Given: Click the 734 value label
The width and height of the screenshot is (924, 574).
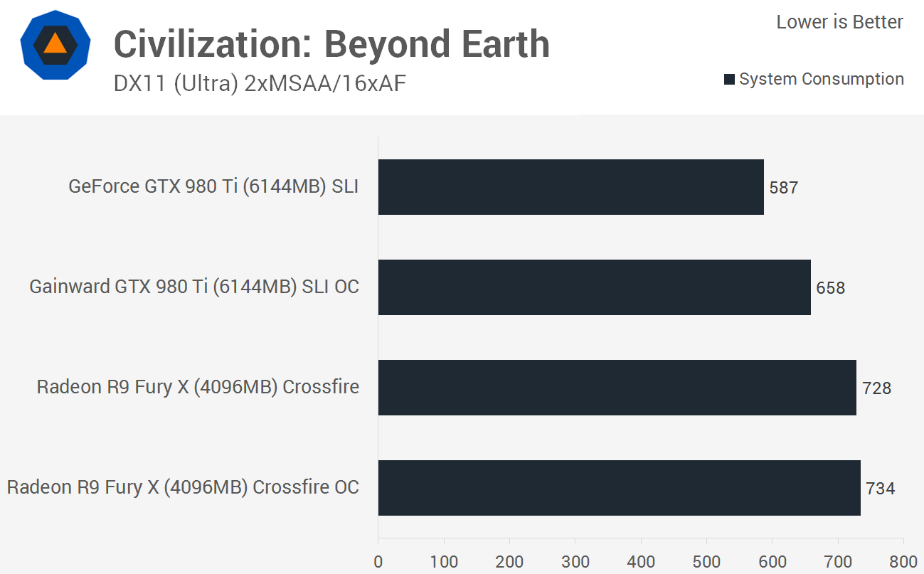Looking at the screenshot, I should click(881, 489).
